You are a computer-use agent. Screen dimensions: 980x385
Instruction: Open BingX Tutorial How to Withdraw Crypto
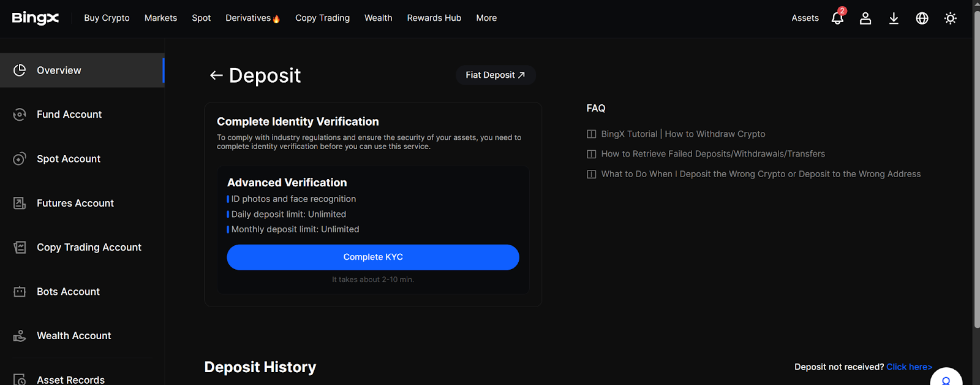[683, 134]
